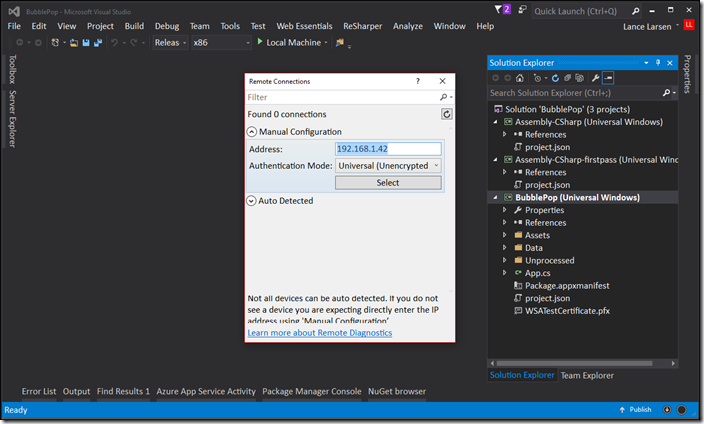
Task: Click the Collapse All icon in Solution Explorer
Action: pyautogui.click(x=568, y=78)
